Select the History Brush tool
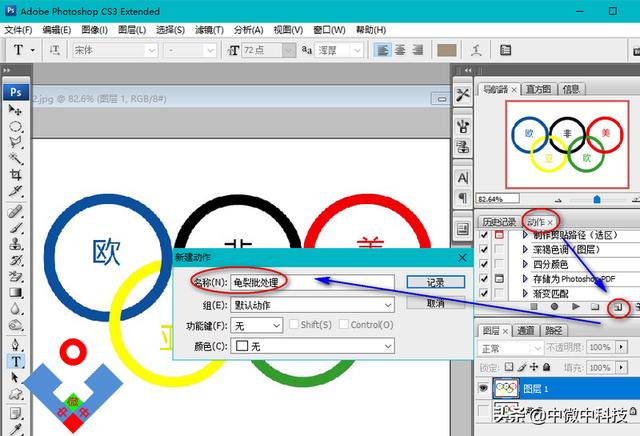Viewport: 640px width, 436px height. pos(16,260)
